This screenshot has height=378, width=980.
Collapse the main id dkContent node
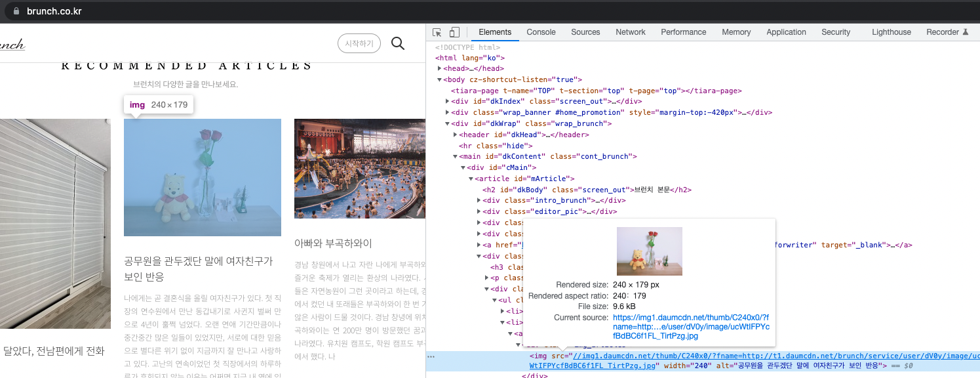[455, 156]
